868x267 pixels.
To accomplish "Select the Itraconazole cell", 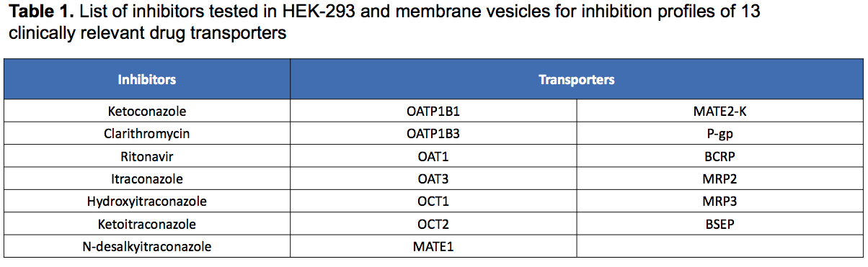I will 147,178.
